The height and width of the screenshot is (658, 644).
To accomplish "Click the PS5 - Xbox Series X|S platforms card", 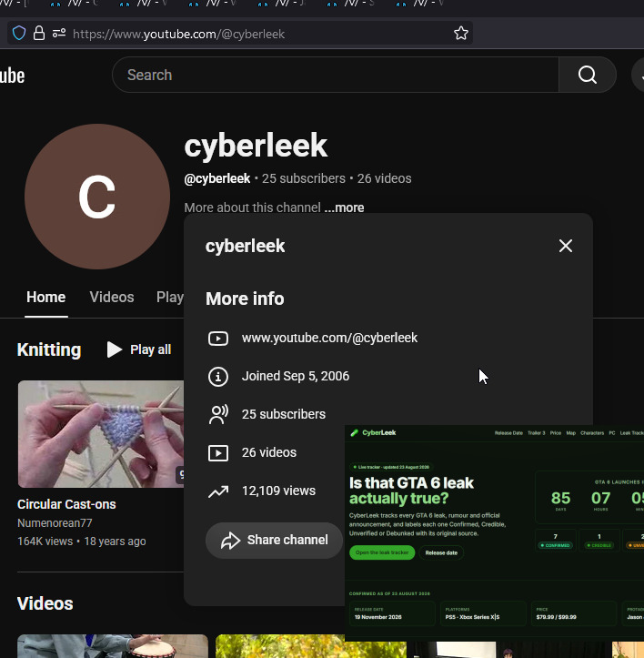I will pos(483,613).
